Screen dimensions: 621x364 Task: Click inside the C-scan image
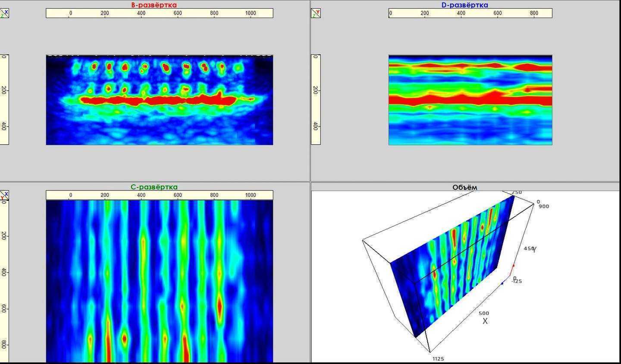[x=160, y=280]
